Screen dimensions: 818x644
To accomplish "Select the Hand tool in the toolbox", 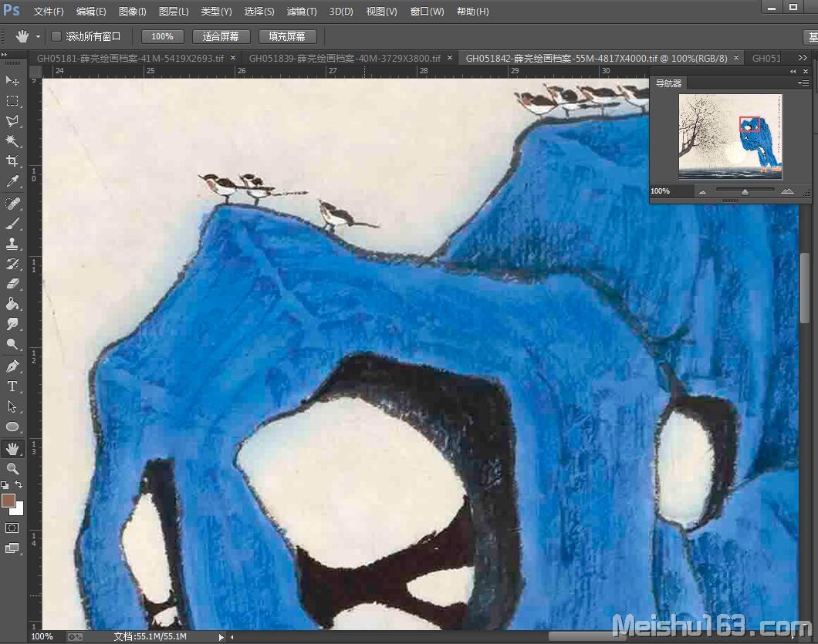I will pyautogui.click(x=12, y=448).
